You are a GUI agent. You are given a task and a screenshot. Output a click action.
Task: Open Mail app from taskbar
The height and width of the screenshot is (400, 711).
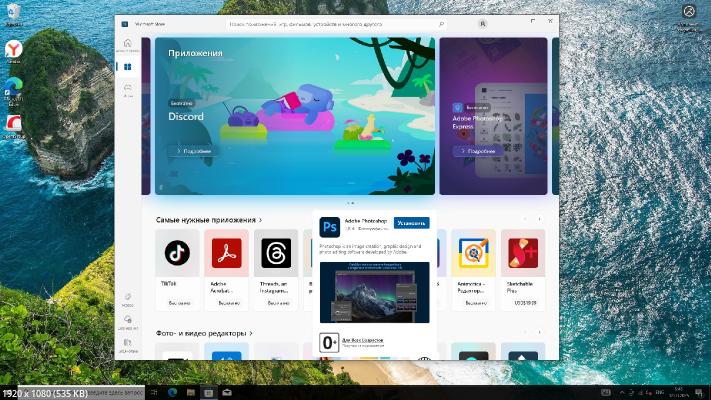(x=227, y=392)
